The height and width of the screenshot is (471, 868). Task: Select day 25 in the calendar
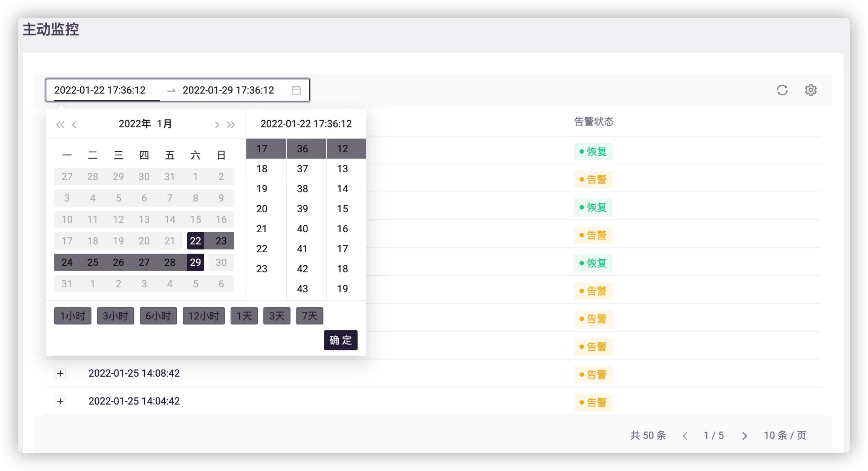coord(93,262)
